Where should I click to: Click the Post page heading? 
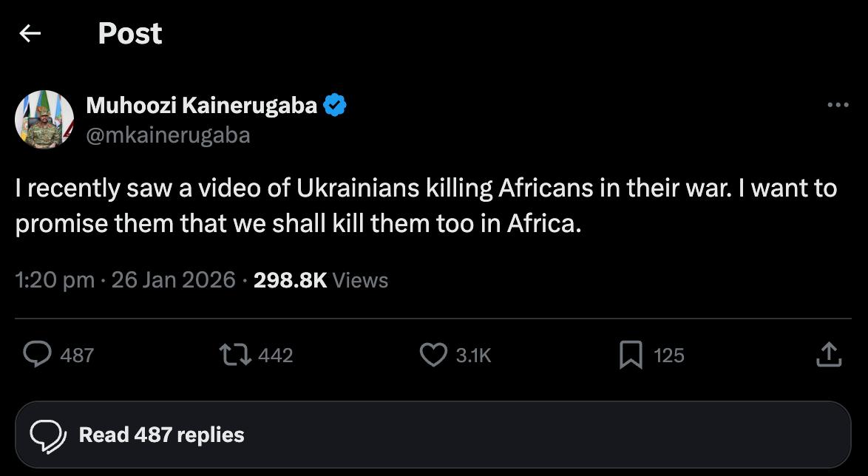[x=129, y=33]
